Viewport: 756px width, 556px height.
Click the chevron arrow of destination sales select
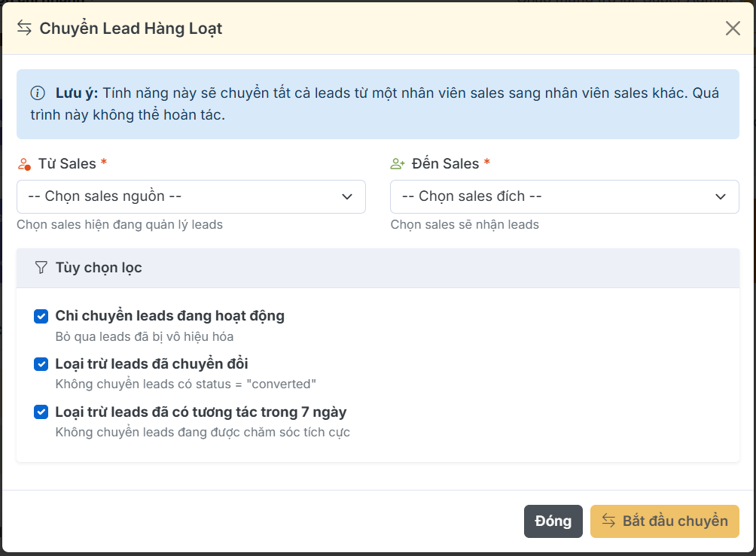tap(721, 197)
